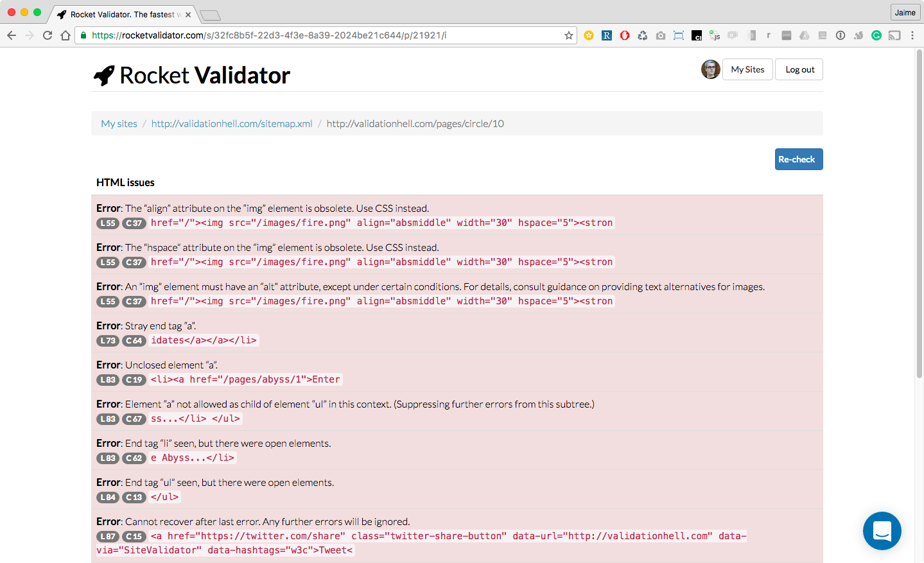This screenshot has height=563, width=924.
Task: Click the user avatar photo
Action: (711, 69)
